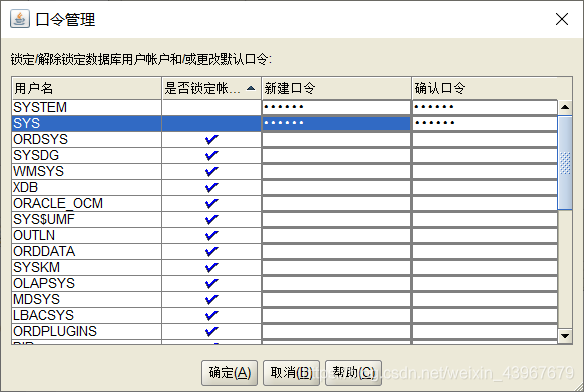
Task: Select the SYSDG user name
Action: click(x=36, y=155)
